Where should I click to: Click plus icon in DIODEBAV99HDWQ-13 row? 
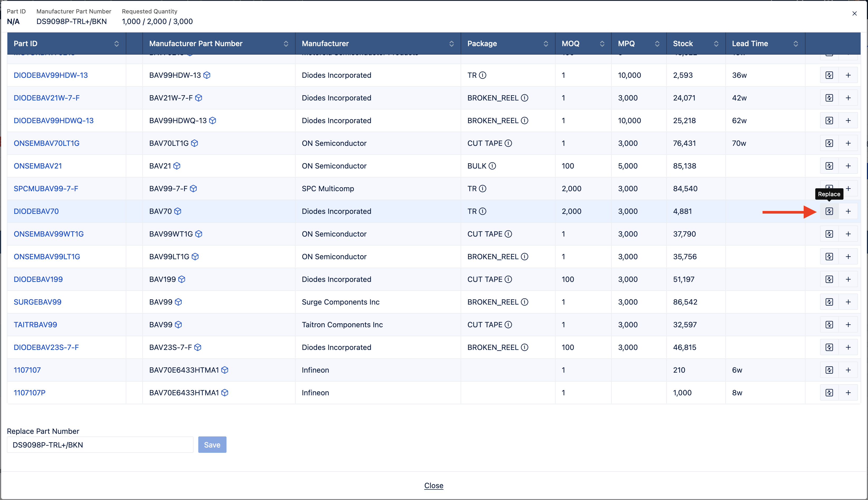[x=848, y=121]
